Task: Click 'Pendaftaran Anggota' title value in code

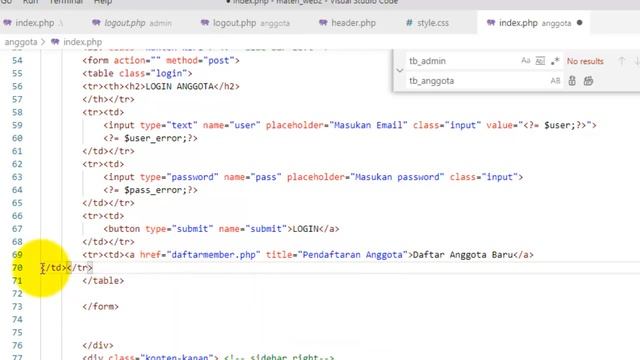Action: 352,255
